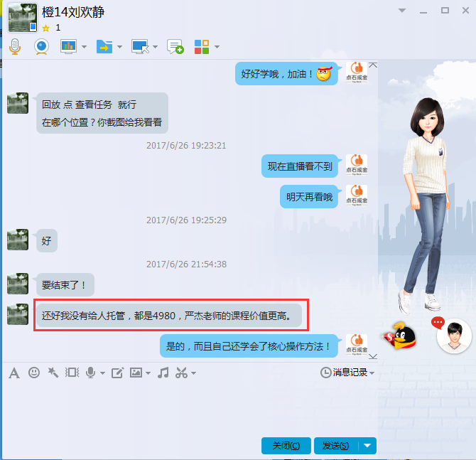Viewport: 476px width, 460px height.
Task: Start a video call with the webcam icon
Action: pos(42,47)
